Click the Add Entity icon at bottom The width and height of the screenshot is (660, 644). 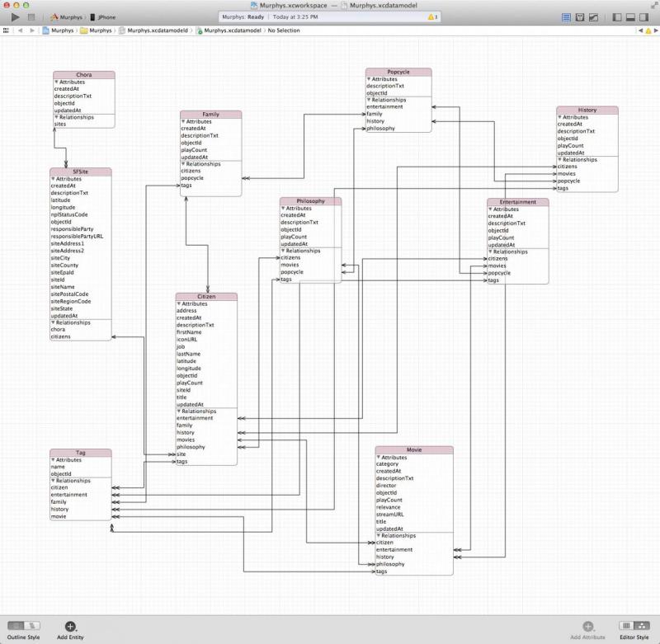69,627
